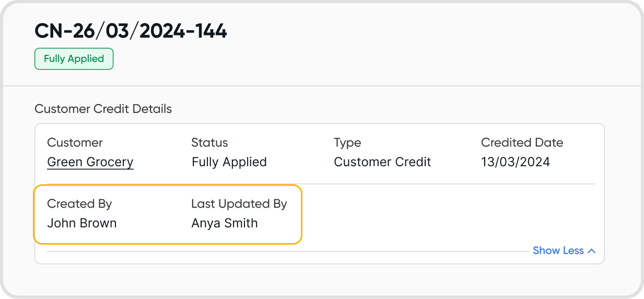Image resolution: width=644 pixels, height=299 pixels.
Task: Collapse details with the chevron-up icon
Action: pyautogui.click(x=591, y=251)
